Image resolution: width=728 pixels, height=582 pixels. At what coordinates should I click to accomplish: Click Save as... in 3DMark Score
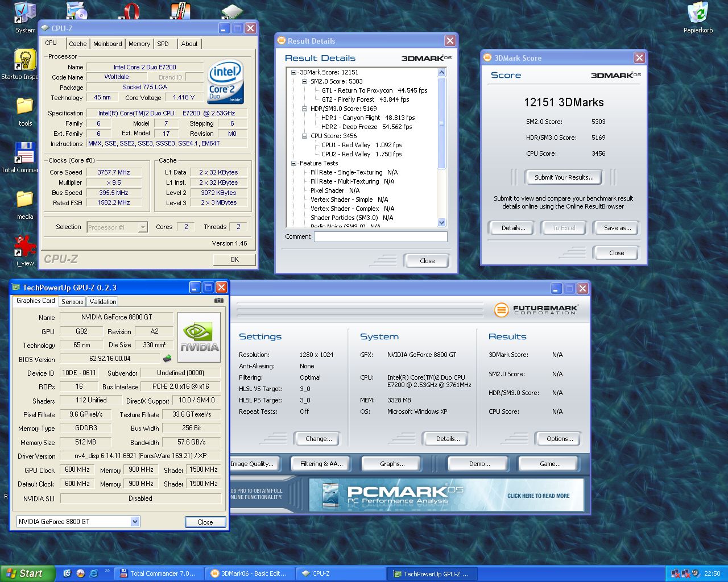[617, 228]
